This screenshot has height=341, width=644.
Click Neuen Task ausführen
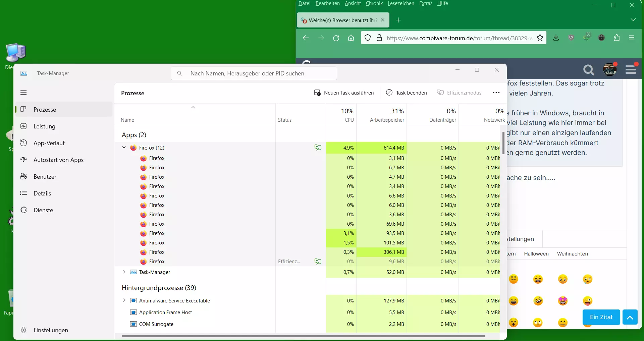[344, 93]
